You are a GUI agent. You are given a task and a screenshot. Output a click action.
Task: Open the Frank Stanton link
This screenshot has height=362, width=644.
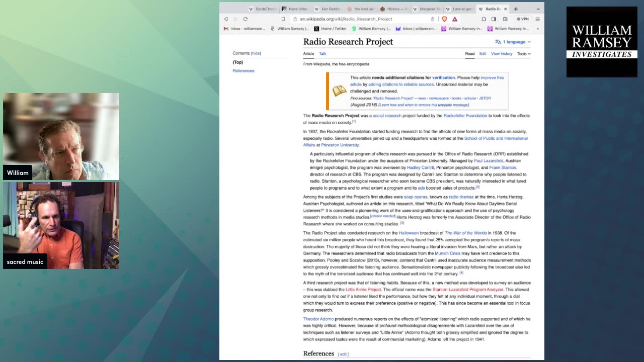pyautogui.click(x=503, y=167)
